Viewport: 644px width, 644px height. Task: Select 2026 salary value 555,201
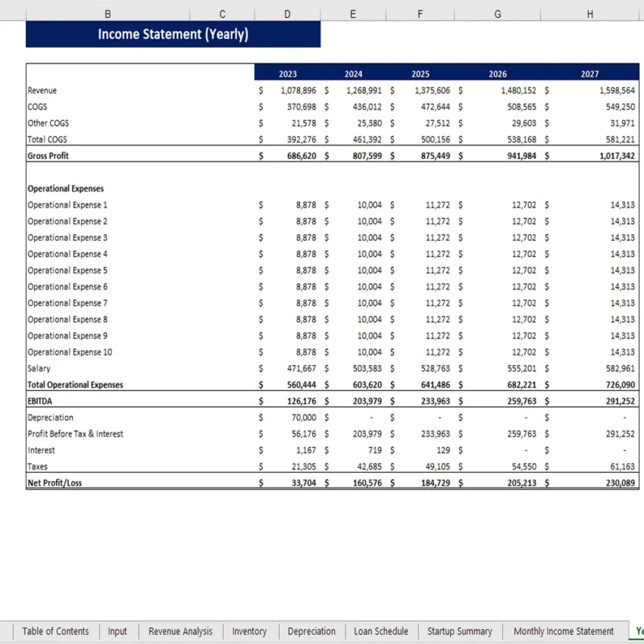coord(521,368)
